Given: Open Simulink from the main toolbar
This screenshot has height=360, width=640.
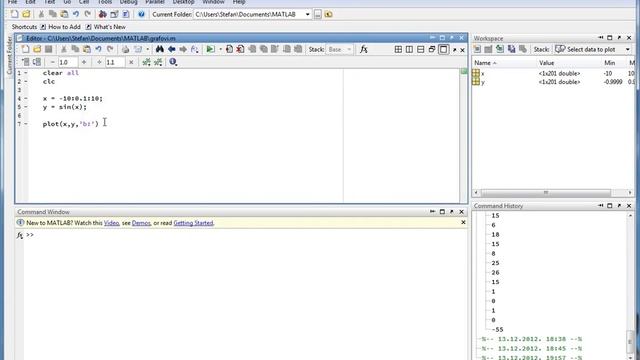Looking at the screenshot, I should pyautogui.click(x=103, y=14).
